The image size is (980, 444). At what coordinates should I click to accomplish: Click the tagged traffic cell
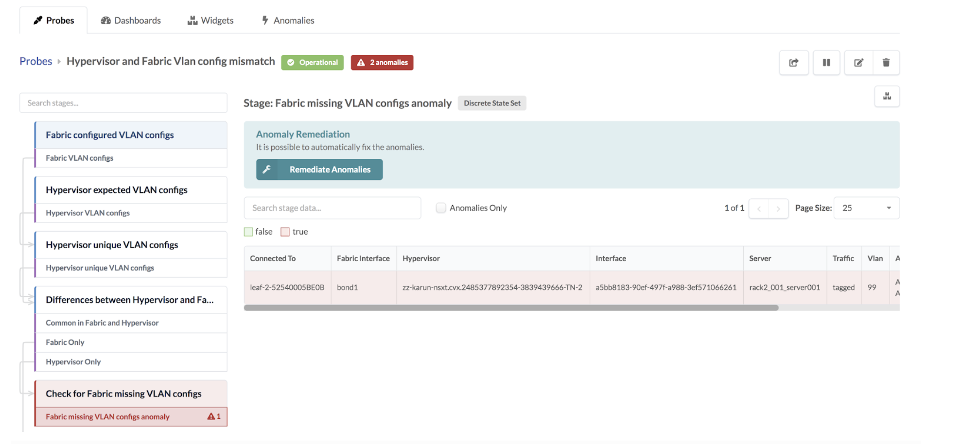point(844,288)
